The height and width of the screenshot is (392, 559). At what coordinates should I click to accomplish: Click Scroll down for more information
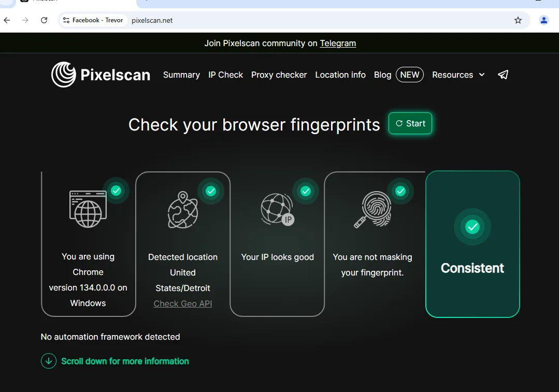[125, 361]
